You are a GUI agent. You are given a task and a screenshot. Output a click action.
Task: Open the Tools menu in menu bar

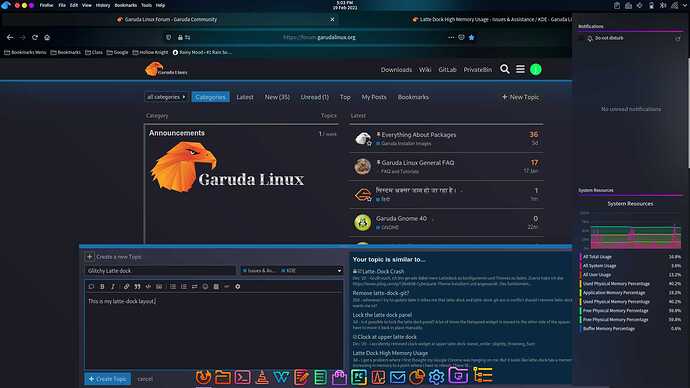click(146, 5)
